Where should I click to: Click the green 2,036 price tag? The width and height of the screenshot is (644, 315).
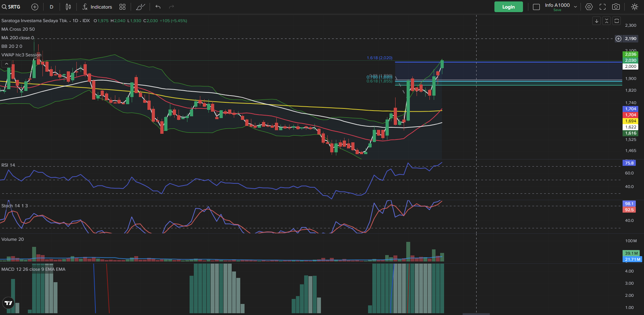630,54
